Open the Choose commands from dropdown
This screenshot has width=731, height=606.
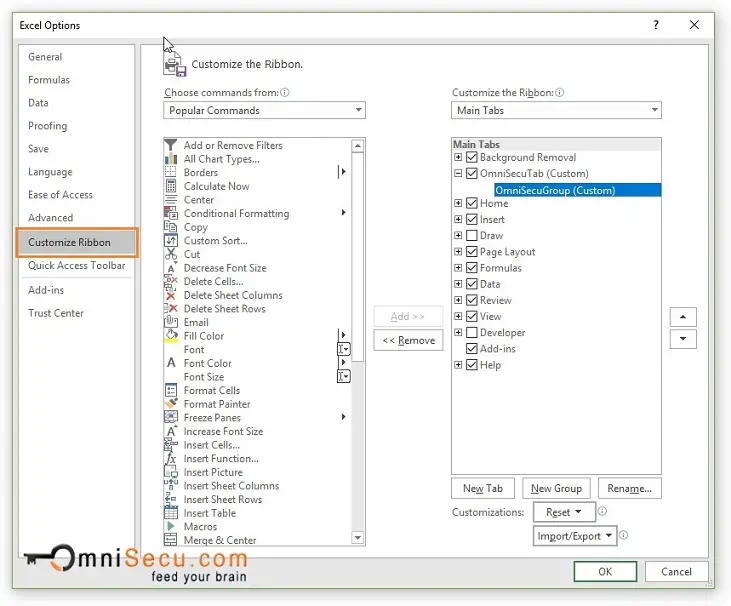point(264,110)
